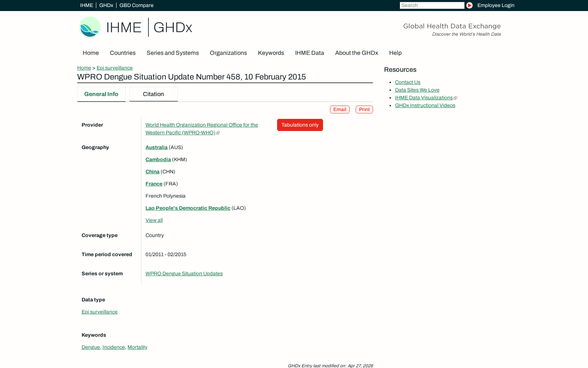The height and width of the screenshot is (368, 588).
Task: Open the Cambodia geography link
Action: [158, 159]
